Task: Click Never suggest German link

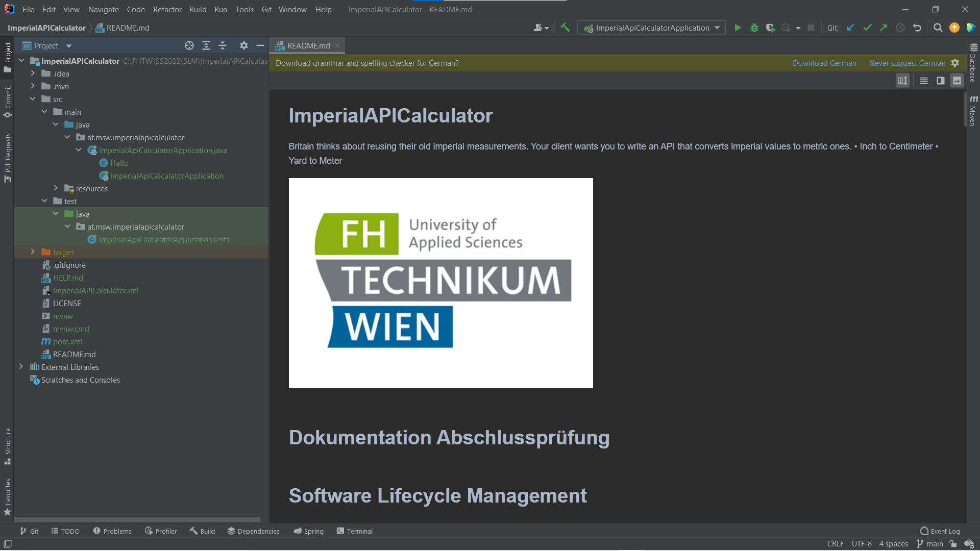Action: (x=907, y=63)
